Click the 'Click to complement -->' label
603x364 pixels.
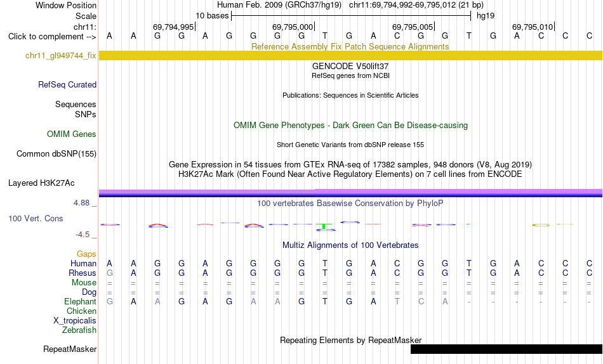[52, 37]
